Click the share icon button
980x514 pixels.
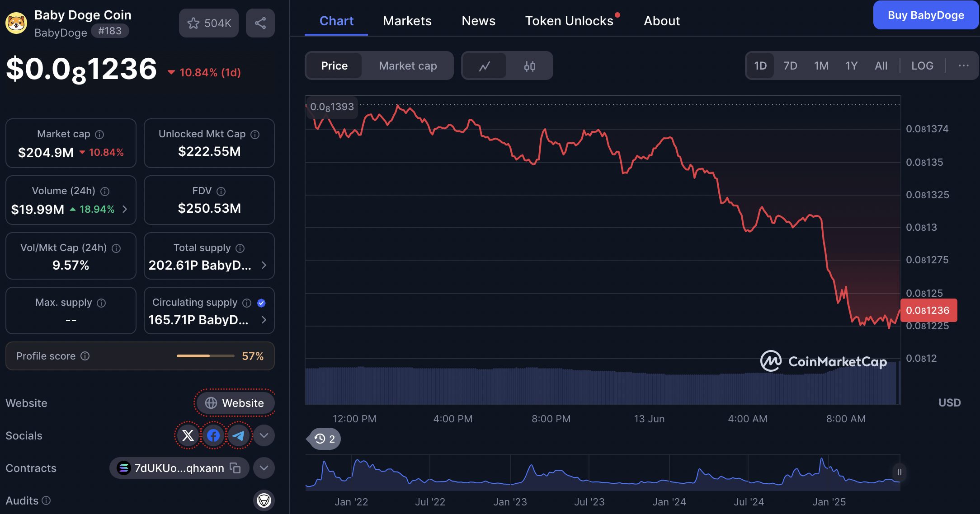pyautogui.click(x=260, y=23)
